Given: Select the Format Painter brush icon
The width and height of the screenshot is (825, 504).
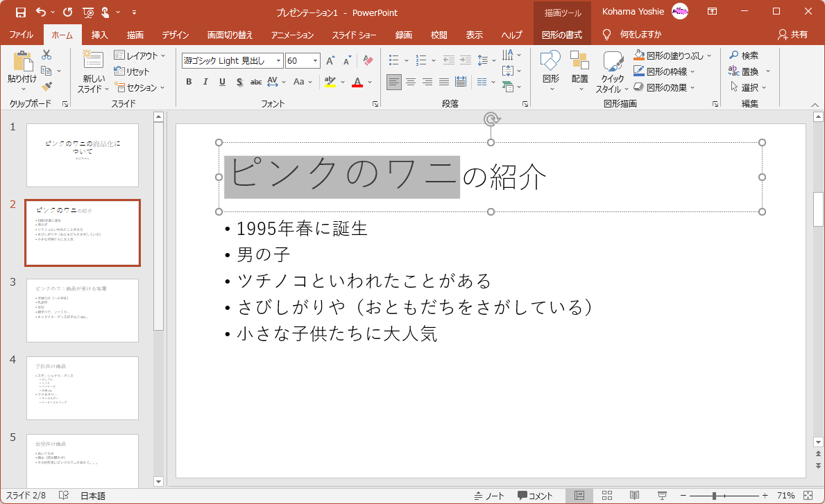Looking at the screenshot, I should pos(46,86).
